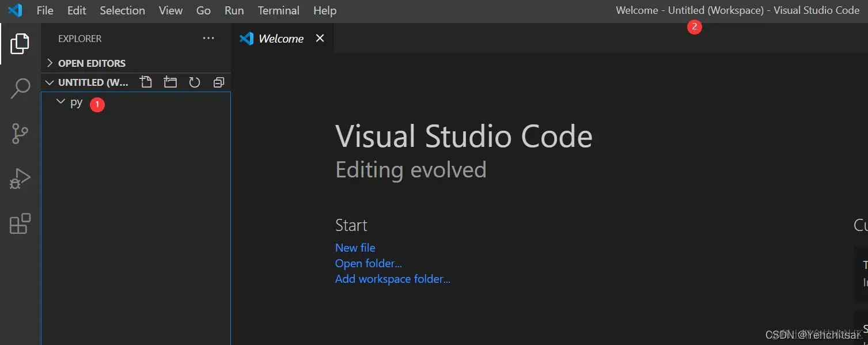Click the New File icon in explorer header
Image resolution: width=868 pixels, height=345 pixels.
[146, 82]
